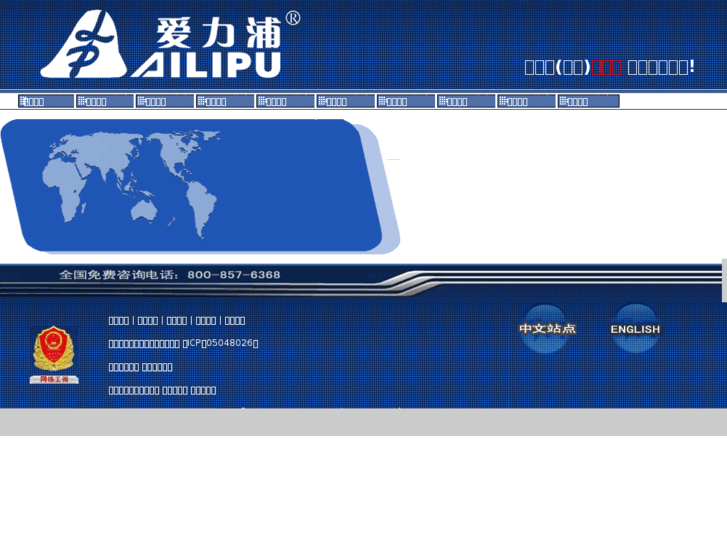Viewport: 727px width, 545px height.
Task: Select the hotline number 800-857-6368
Action: [x=234, y=275]
